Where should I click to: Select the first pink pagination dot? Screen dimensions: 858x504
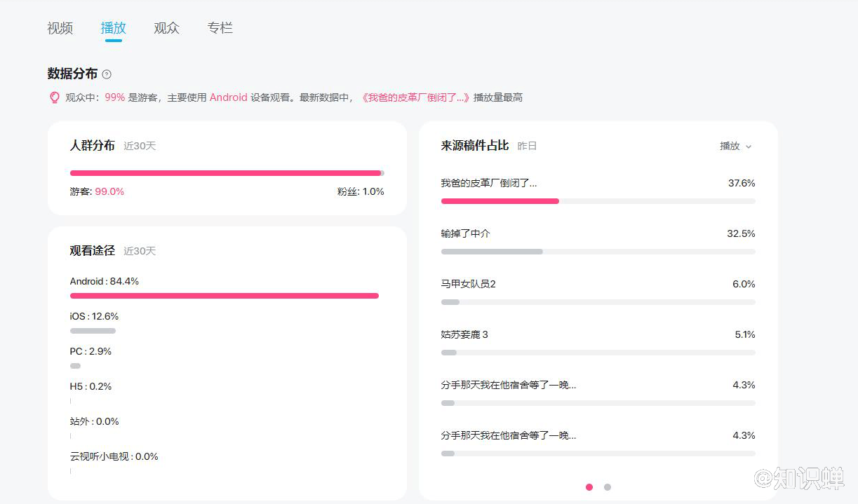click(589, 487)
